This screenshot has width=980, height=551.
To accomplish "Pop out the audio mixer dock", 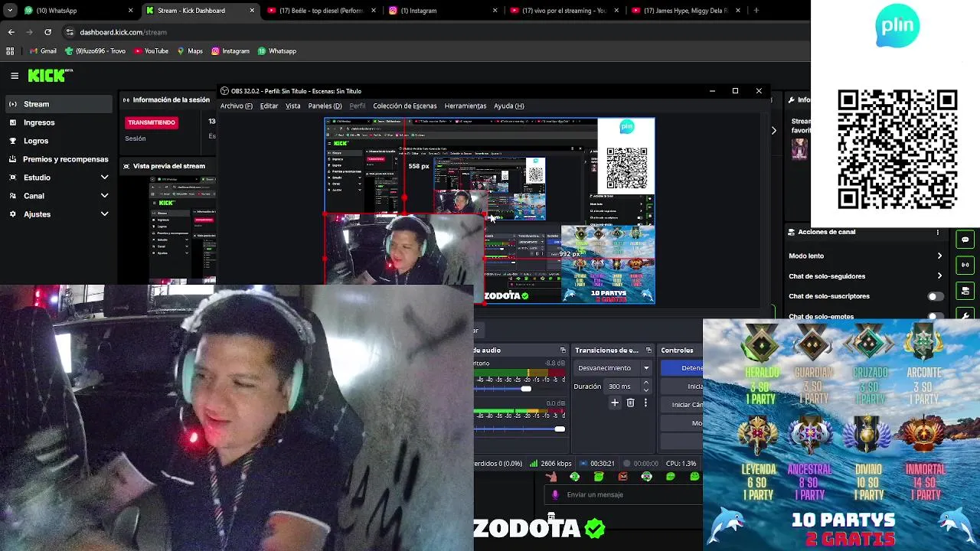I will coord(564,350).
